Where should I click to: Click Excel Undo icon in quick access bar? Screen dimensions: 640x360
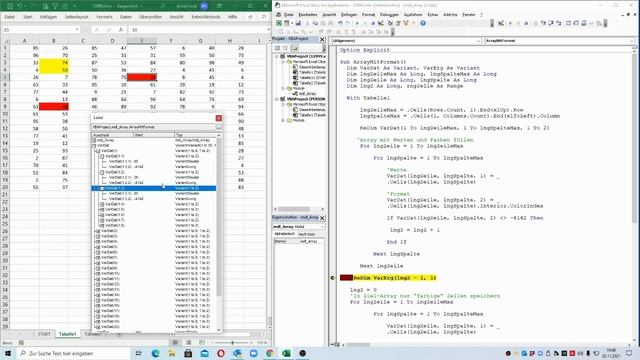[x=19, y=6]
